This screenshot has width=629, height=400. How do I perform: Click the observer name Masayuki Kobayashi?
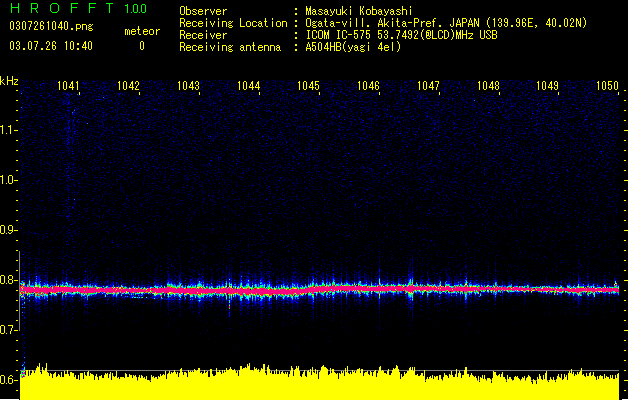[359, 11]
